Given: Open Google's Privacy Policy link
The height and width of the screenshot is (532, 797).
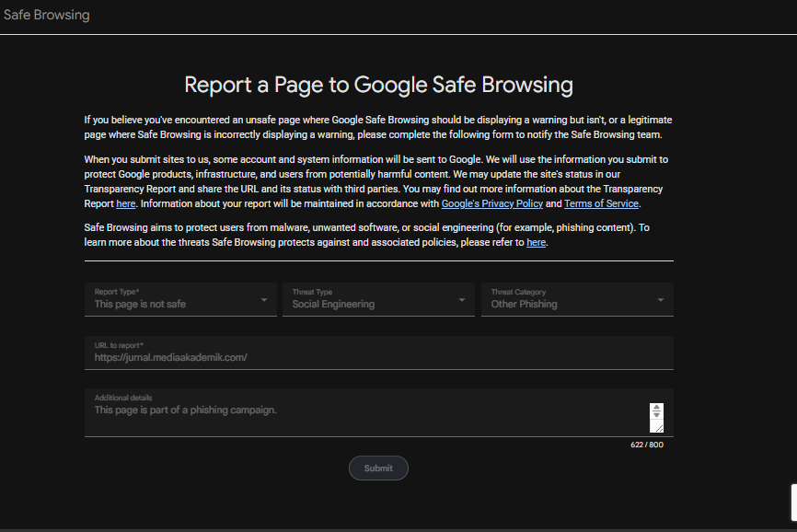Looking at the screenshot, I should click(x=492, y=203).
